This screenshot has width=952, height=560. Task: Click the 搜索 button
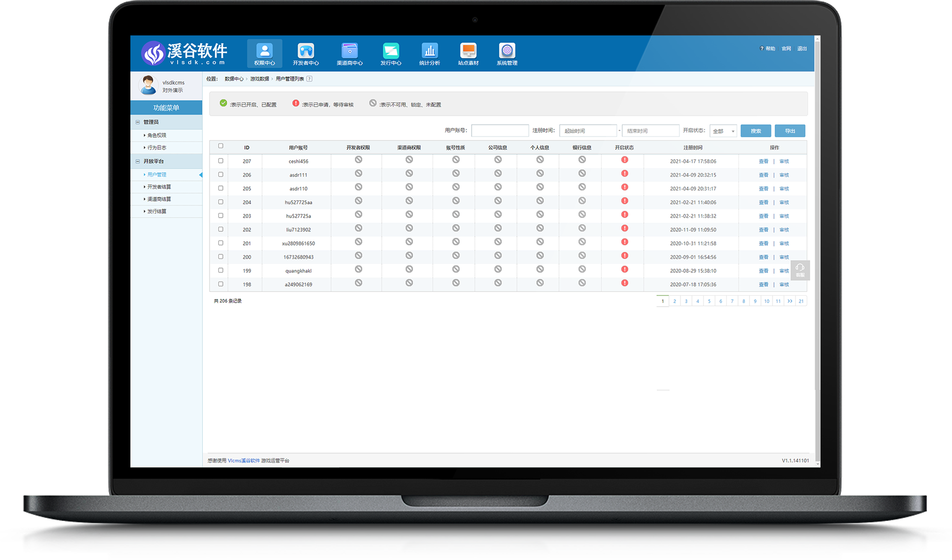pos(756,131)
